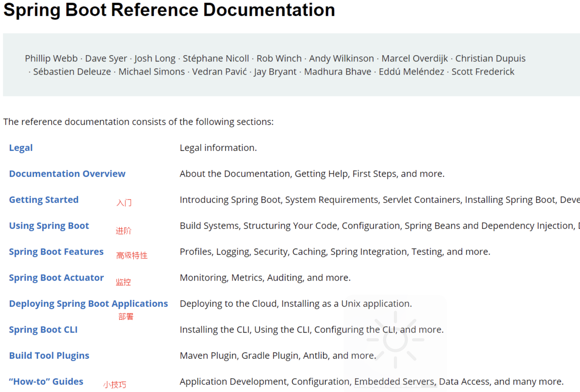This screenshot has height=392, width=580.
Task: Click the 'Monitoring, Metrics, Auditing' description
Action: 265,278
